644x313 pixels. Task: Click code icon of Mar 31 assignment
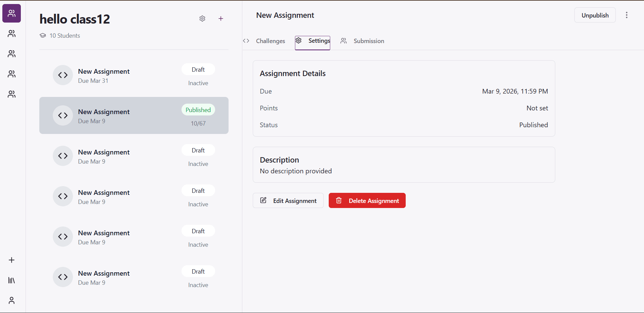(63, 75)
